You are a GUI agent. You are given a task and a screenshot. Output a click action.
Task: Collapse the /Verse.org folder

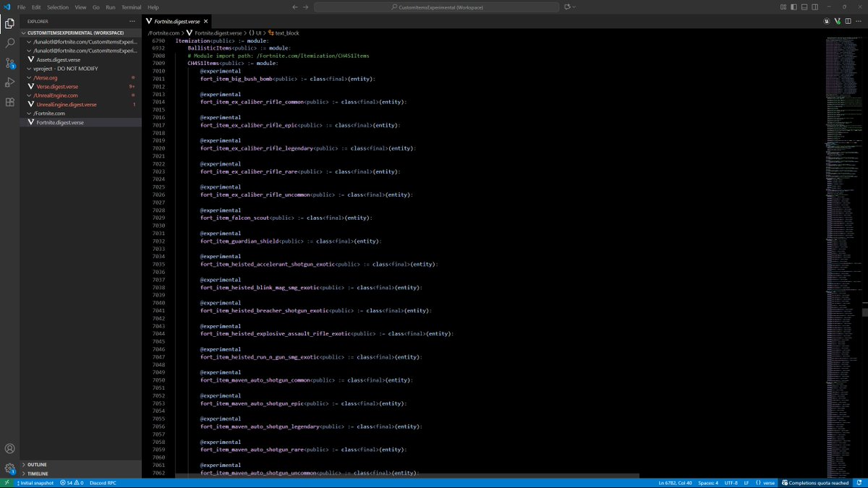81,77
